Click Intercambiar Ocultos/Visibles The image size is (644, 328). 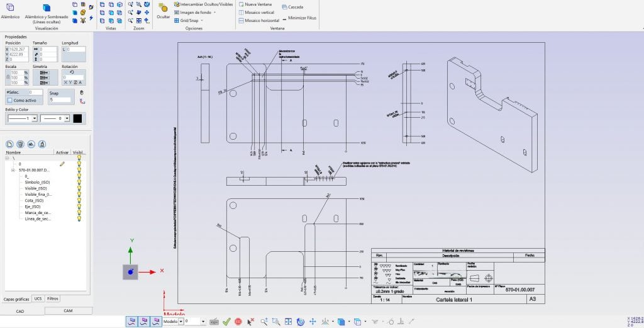point(203,4)
